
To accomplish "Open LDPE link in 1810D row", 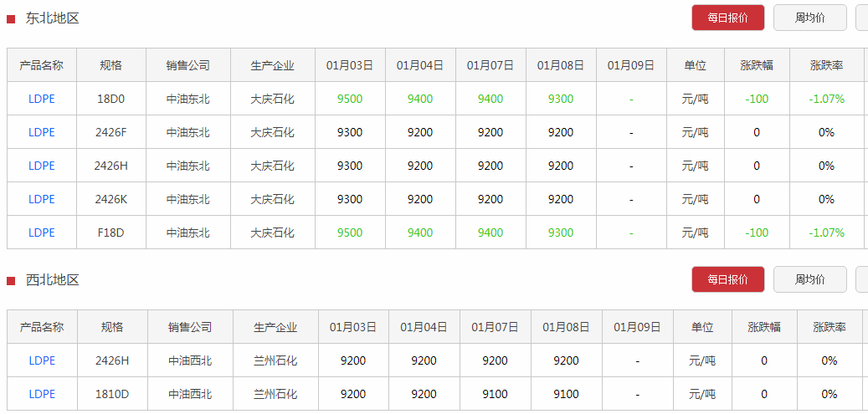I will tap(42, 394).
